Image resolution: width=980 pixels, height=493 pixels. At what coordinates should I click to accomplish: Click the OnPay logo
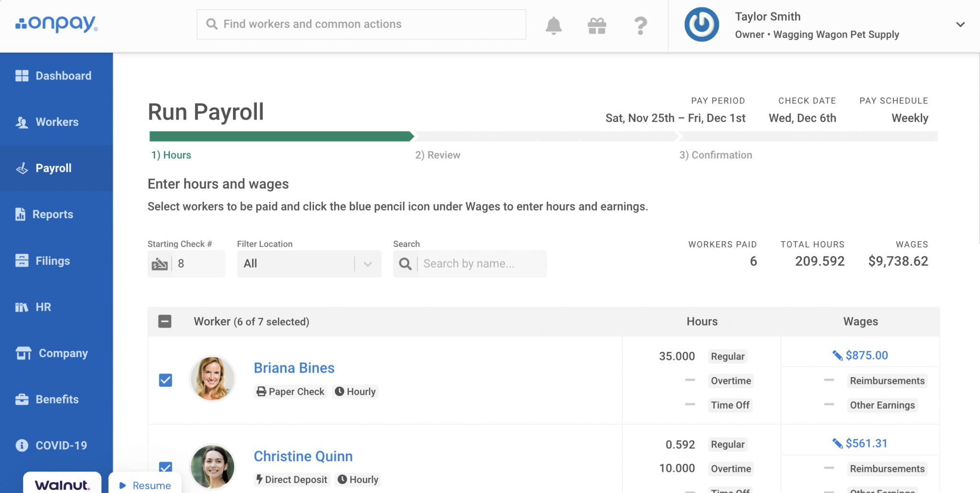56,24
